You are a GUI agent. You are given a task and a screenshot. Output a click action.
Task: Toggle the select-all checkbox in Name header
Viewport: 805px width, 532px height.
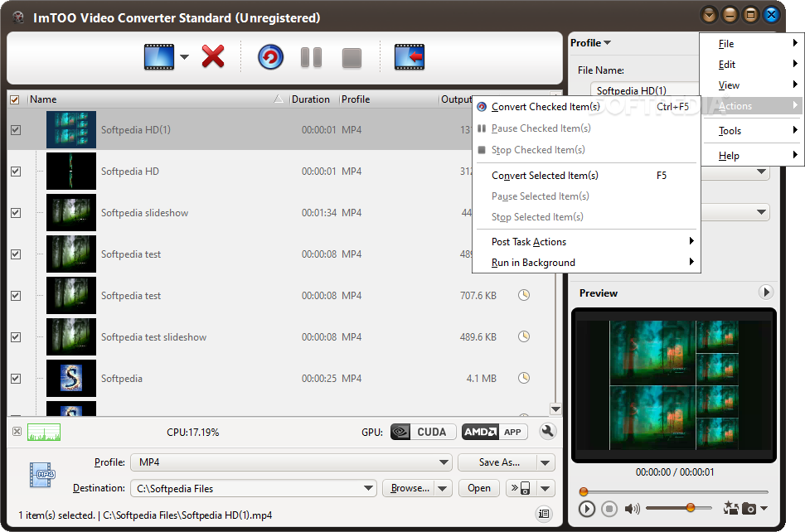[15, 99]
